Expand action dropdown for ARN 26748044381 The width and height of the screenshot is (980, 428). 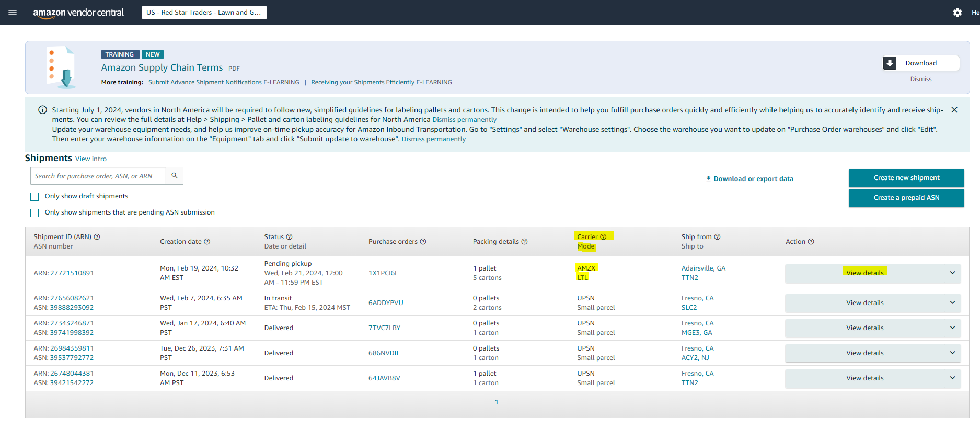(952, 378)
